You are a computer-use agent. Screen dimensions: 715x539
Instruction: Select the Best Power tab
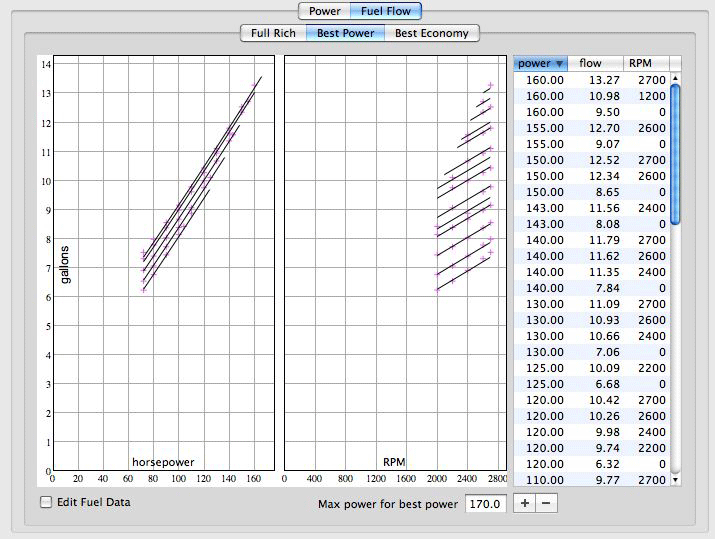point(345,33)
